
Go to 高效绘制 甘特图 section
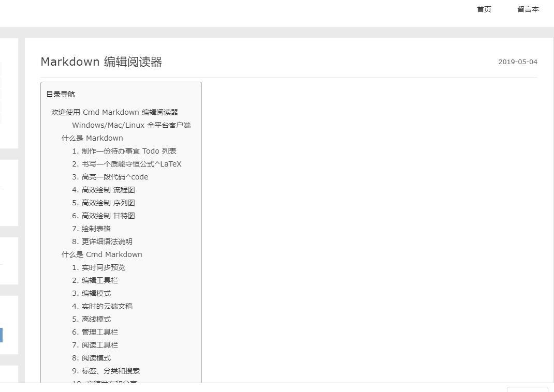click(x=108, y=216)
